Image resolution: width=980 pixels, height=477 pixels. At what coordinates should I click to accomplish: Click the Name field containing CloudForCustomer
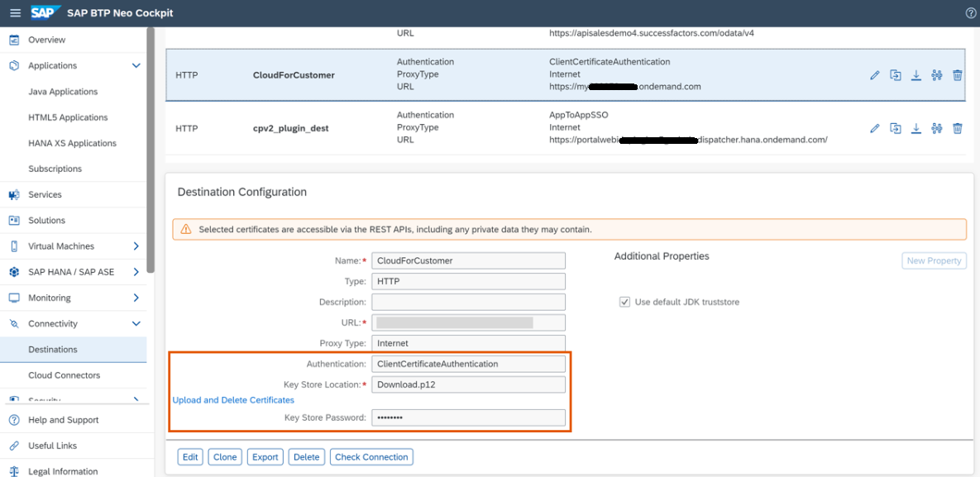click(x=468, y=260)
